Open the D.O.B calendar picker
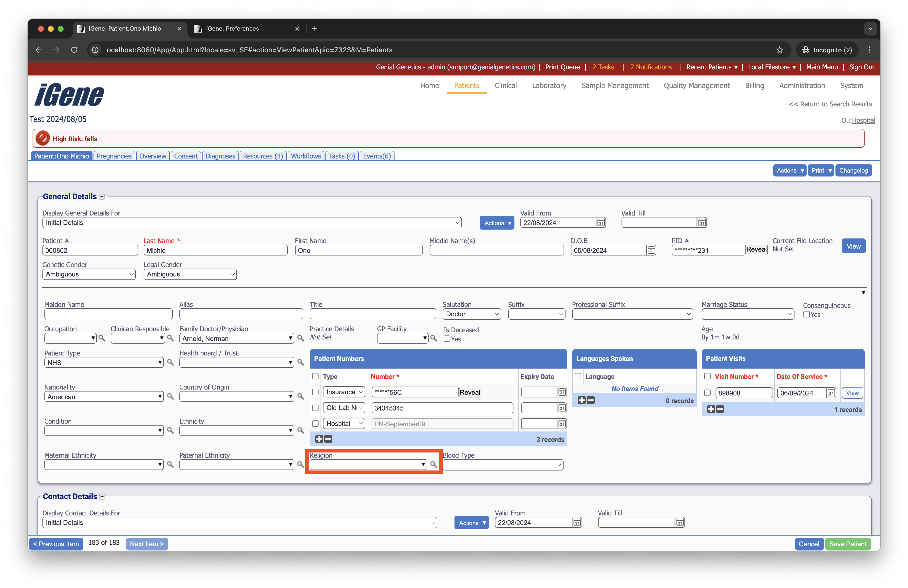 pyautogui.click(x=651, y=250)
